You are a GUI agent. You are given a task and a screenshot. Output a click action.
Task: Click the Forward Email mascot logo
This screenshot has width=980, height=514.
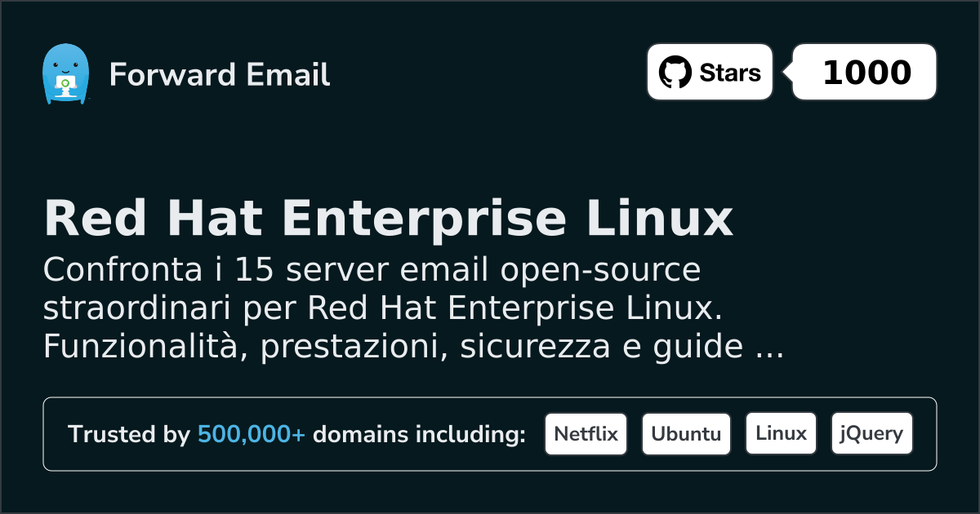click(x=65, y=74)
